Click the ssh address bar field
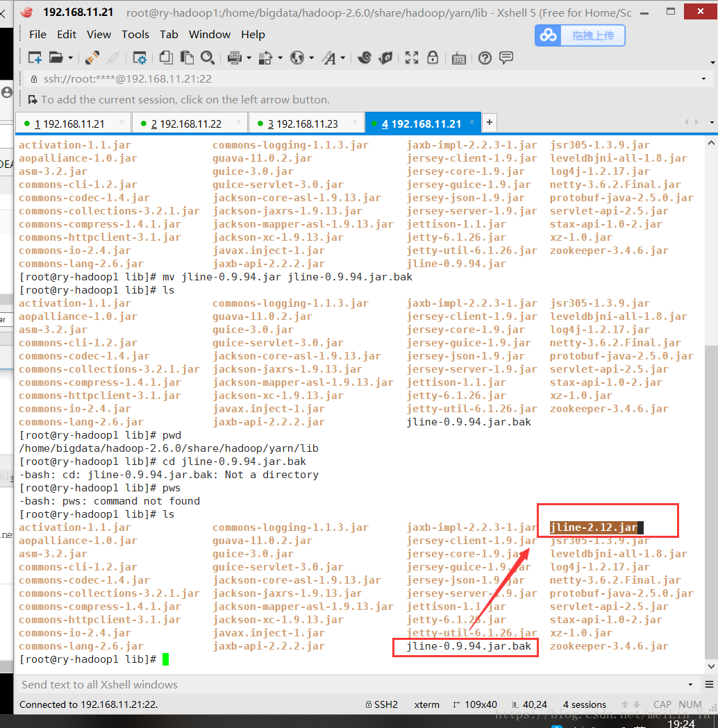The width and height of the screenshot is (718, 728). (362, 79)
